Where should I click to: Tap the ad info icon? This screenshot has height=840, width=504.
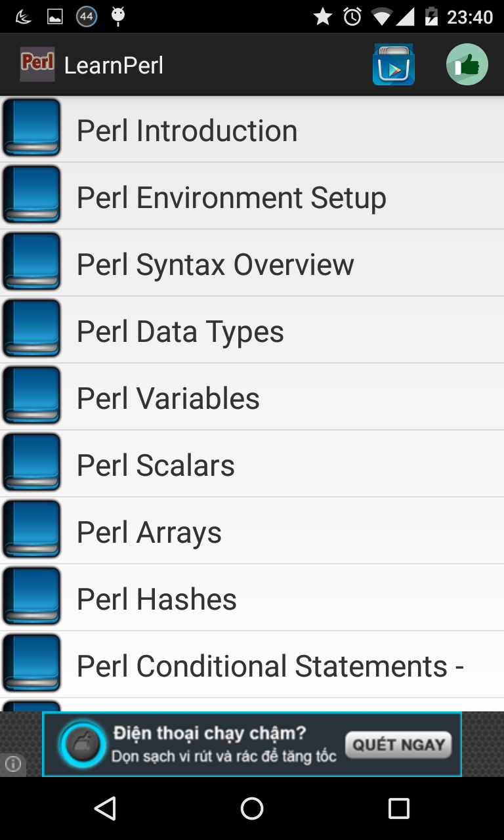pos(13,764)
